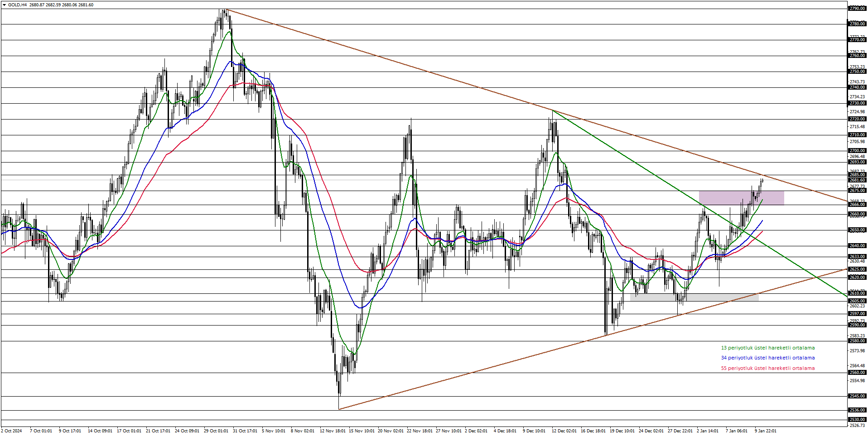The height and width of the screenshot is (436, 868).
Task: Click the '55 periyotluk üstel hareketli ortalama' legend
Action: 768,369
